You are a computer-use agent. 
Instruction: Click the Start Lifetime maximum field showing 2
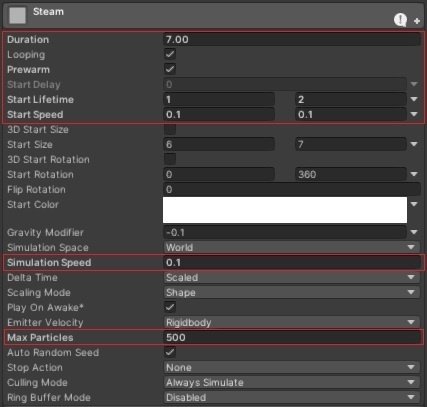click(351, 99)
